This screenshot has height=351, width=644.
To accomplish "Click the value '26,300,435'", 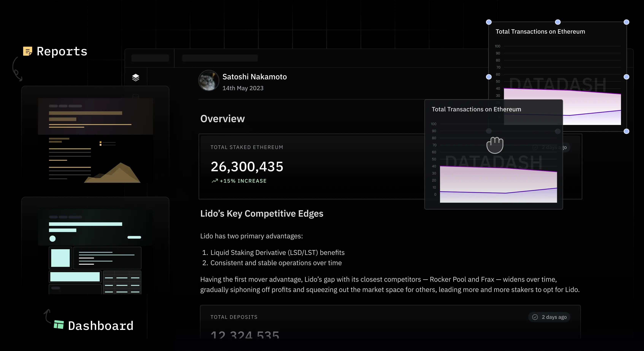I will [247, 166].
